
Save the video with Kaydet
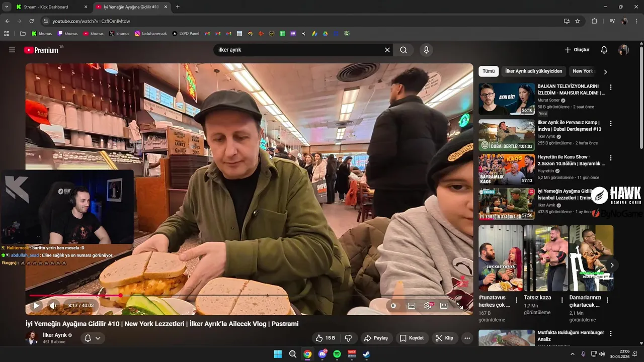point(412,338)
